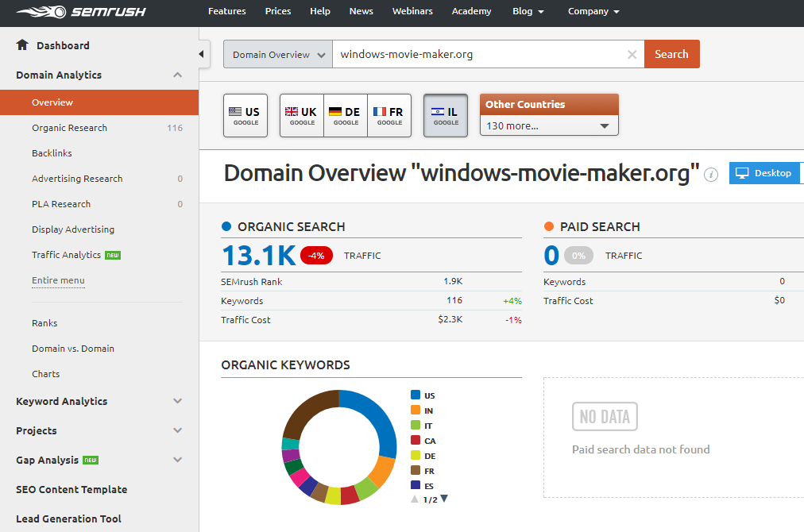
Task: Click the blue US legend color swatch
Action: (416, 395)
